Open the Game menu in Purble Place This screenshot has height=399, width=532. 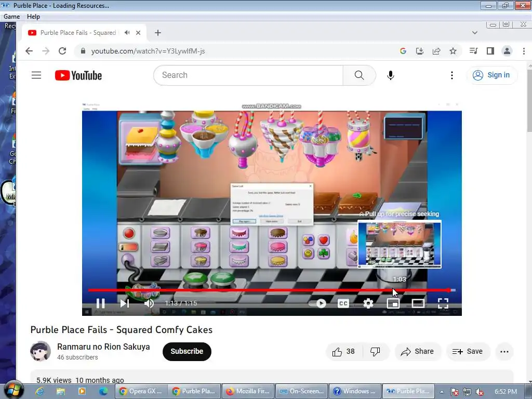click(x=11, y=16)
